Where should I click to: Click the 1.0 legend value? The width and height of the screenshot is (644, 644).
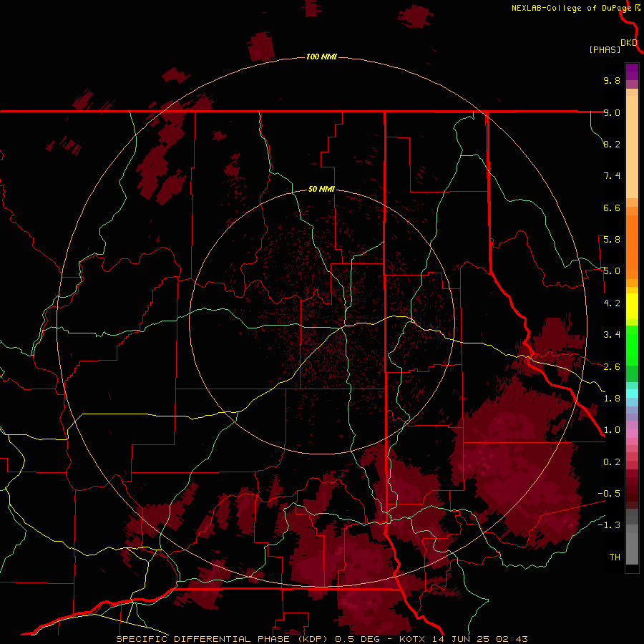tap(612, 430)
